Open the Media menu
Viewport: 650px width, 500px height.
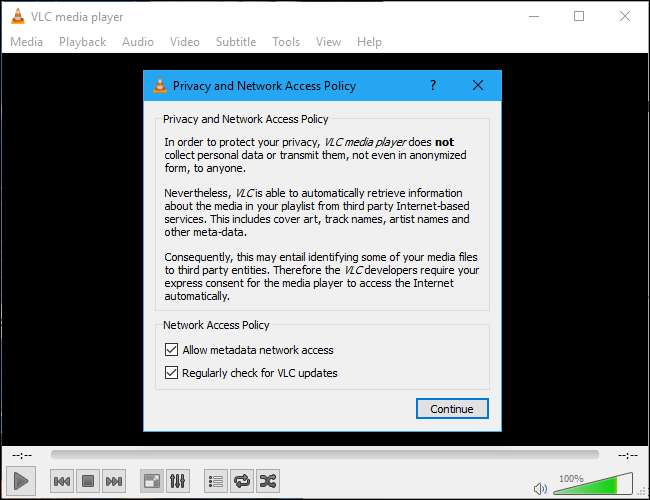26,42
